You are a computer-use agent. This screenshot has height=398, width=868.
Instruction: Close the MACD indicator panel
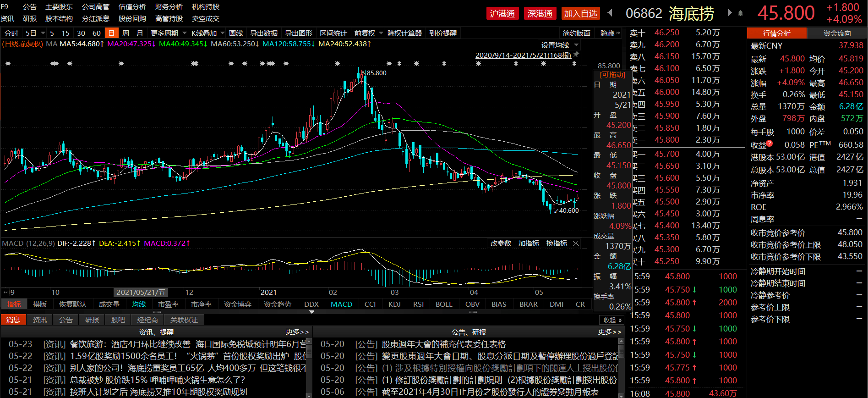pos(576,243)
